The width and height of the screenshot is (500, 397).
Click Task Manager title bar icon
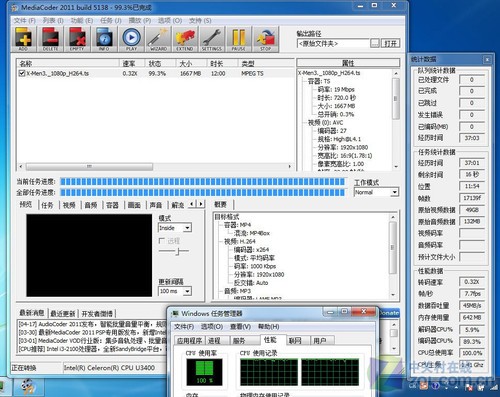point(175,314)
